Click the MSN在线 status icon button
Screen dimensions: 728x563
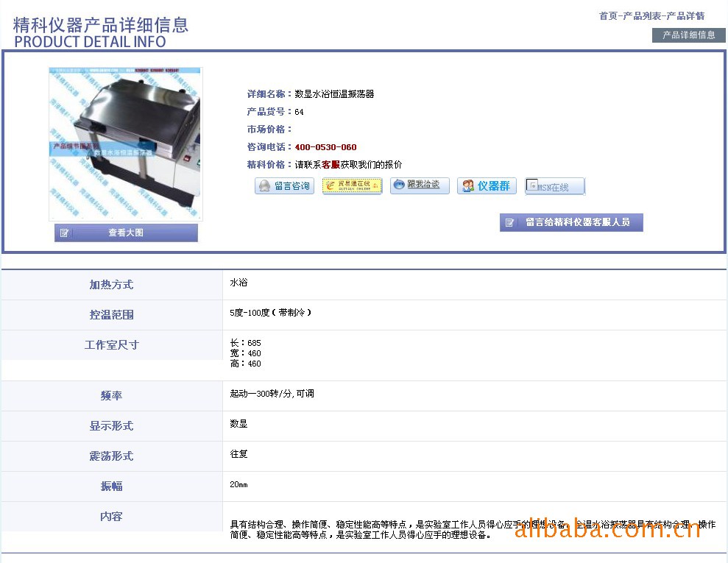click(x=554, y=186)
